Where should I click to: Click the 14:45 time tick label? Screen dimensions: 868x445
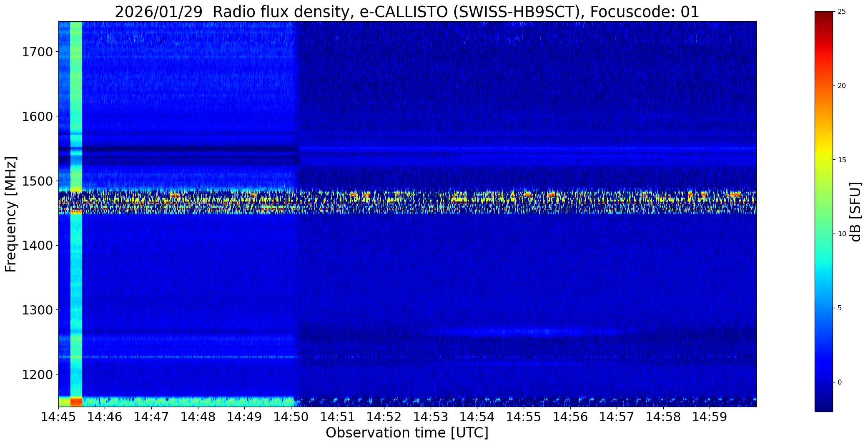point(58,417)
